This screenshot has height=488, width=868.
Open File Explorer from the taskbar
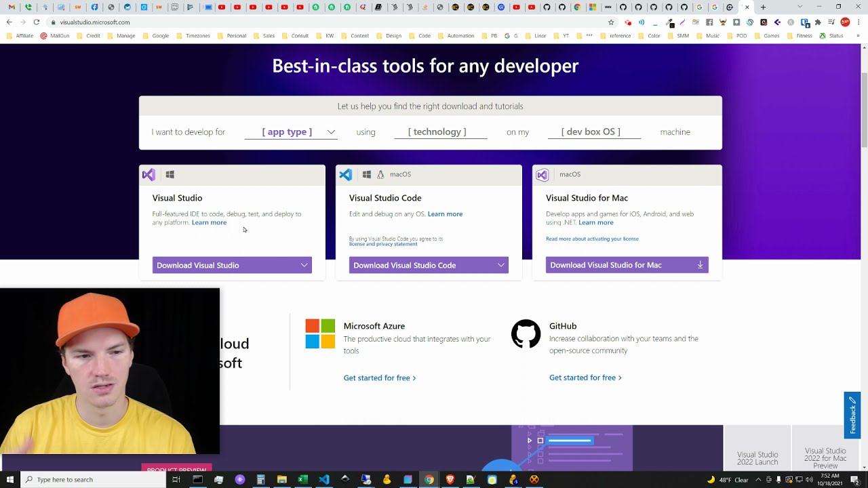pyautogui.click(x=281, y=480)
